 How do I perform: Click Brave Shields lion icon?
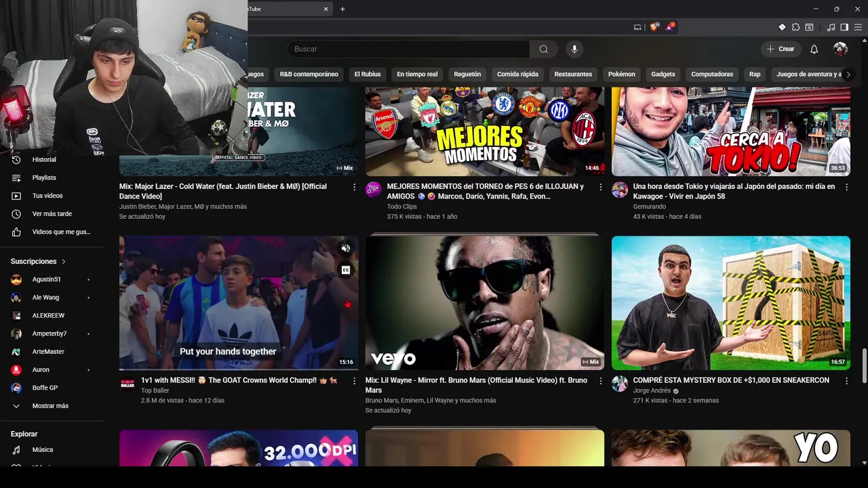coord(654,27)
